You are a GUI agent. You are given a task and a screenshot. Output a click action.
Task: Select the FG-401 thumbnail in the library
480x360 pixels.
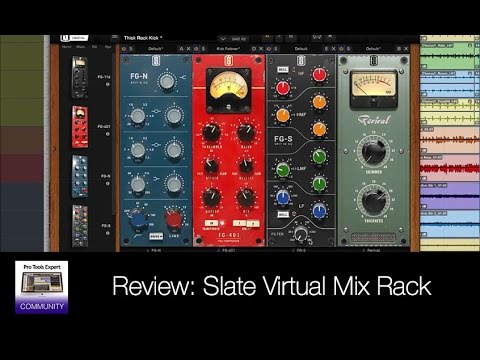coord(80,127)
